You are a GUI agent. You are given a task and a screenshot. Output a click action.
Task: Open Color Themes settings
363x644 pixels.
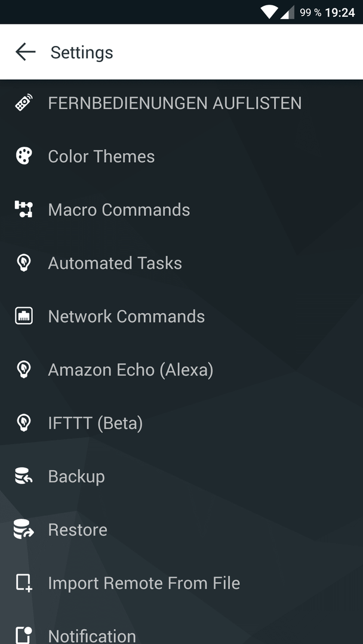pos(181,156)
